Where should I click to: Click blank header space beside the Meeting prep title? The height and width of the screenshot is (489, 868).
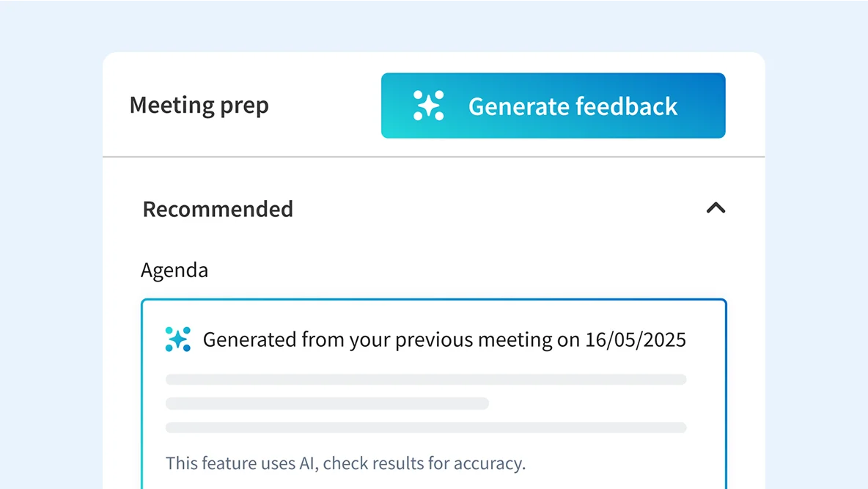(325, 106)
